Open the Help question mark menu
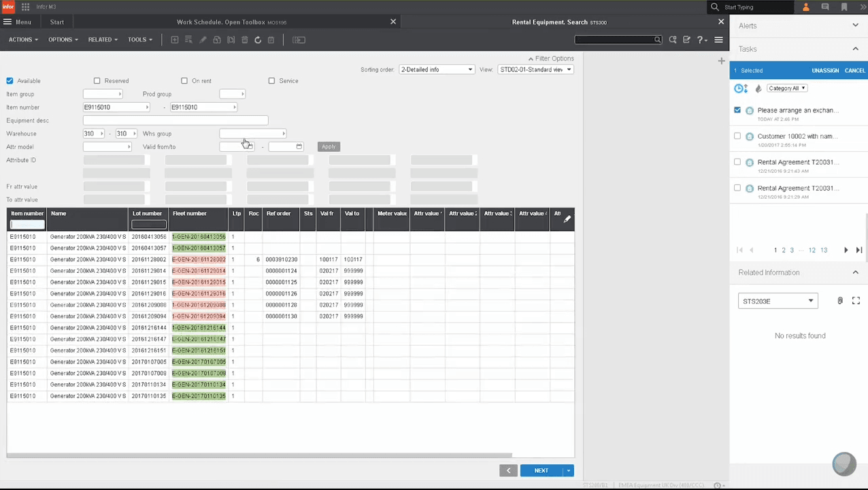The height and width of the screenshot is (490, 868). coord(702,39)
